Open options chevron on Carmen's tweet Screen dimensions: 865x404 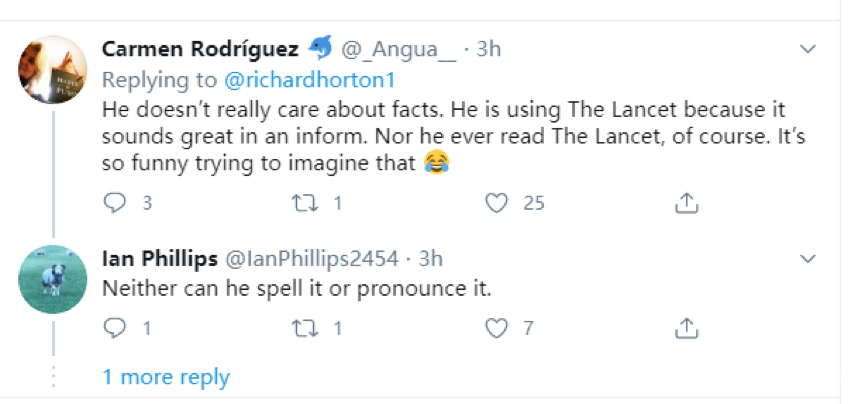809,49
